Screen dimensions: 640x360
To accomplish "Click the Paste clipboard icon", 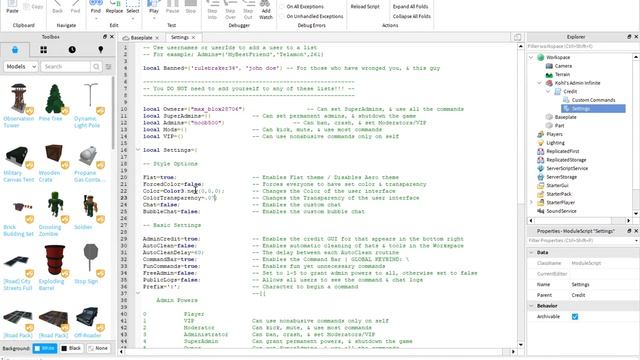I will coord(12,4).
